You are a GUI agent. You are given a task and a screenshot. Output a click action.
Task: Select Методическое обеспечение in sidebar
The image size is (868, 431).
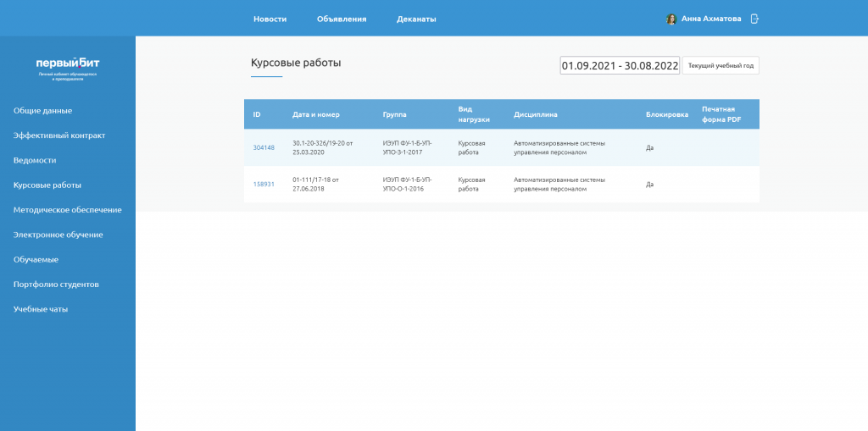[x=68, y=210]
